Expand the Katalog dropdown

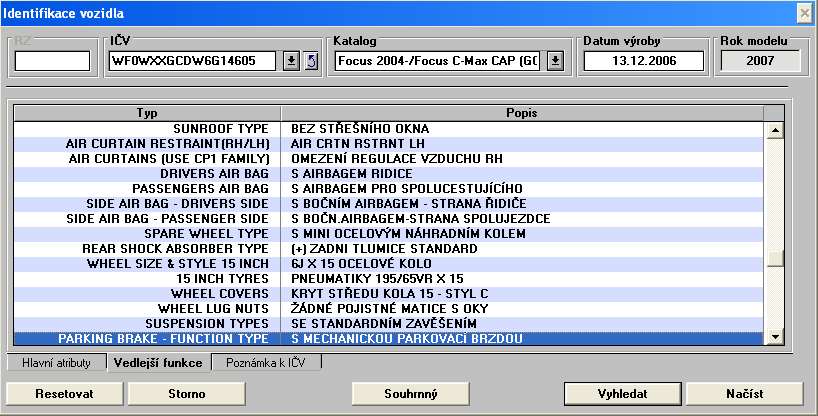(x=555, y=61)
